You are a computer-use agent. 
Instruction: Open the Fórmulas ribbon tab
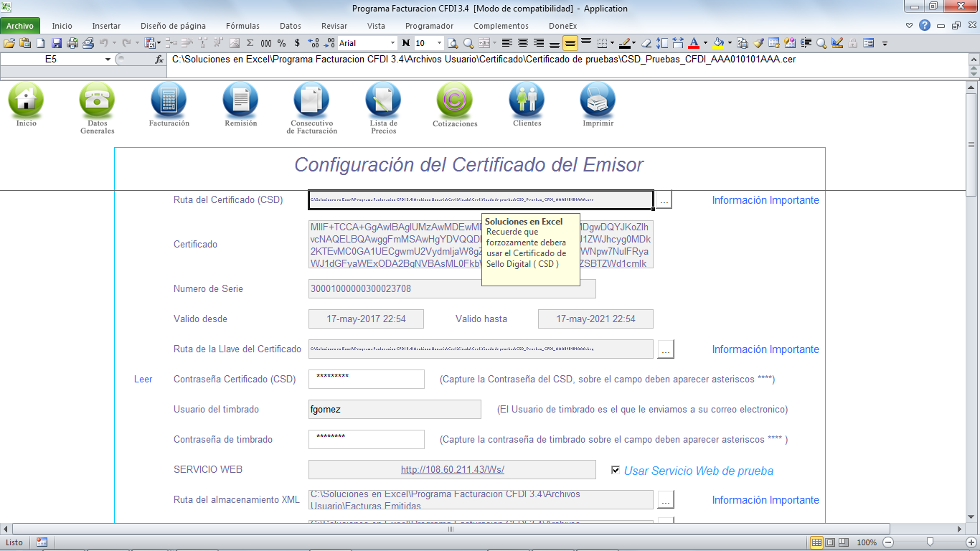pyautogui.click(x=242, y=26)
